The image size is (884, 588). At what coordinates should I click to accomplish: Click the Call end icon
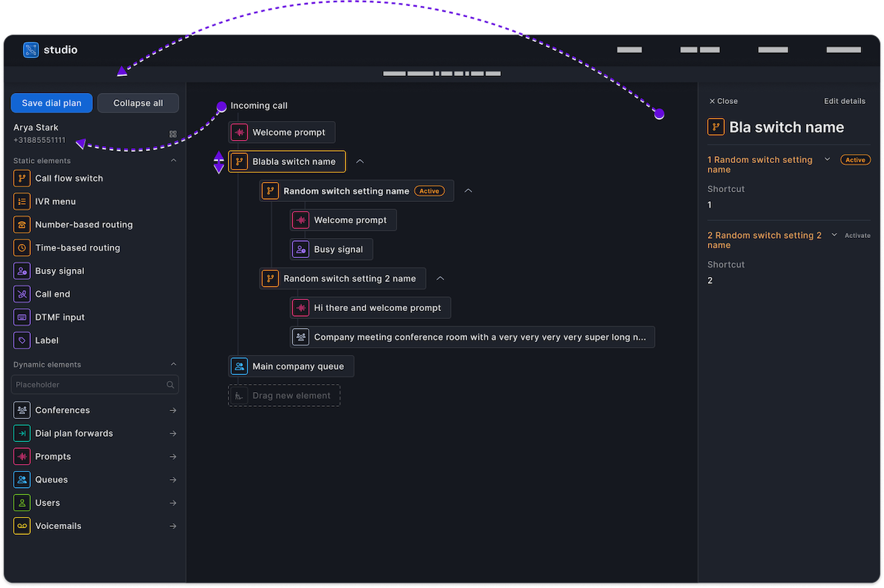point(21,293)
